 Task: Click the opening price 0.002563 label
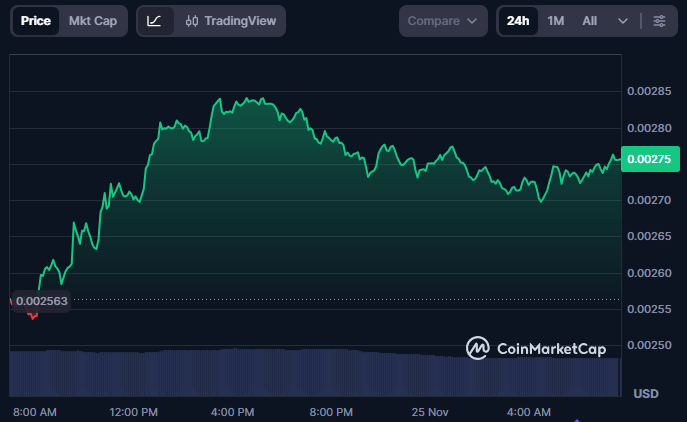pos(42,301)
